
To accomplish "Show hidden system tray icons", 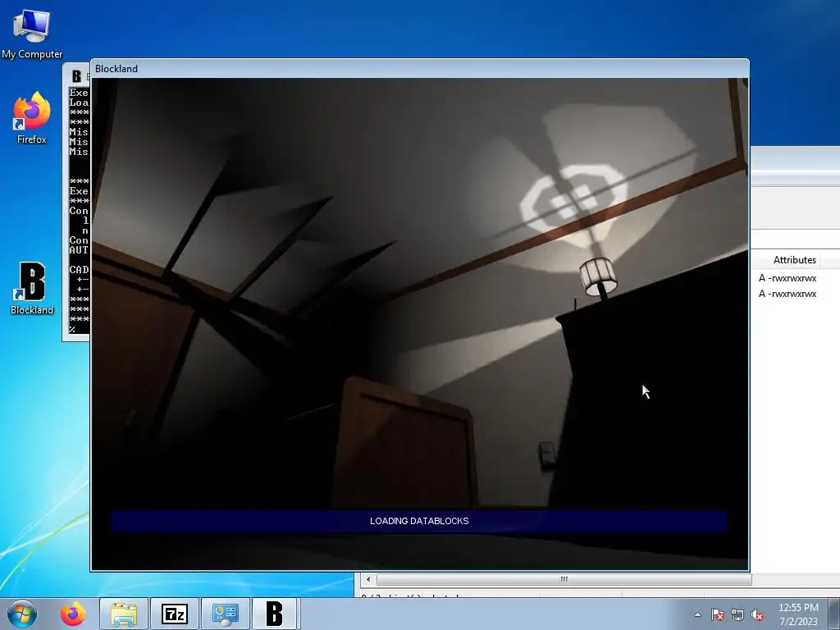I will (697, 614).
